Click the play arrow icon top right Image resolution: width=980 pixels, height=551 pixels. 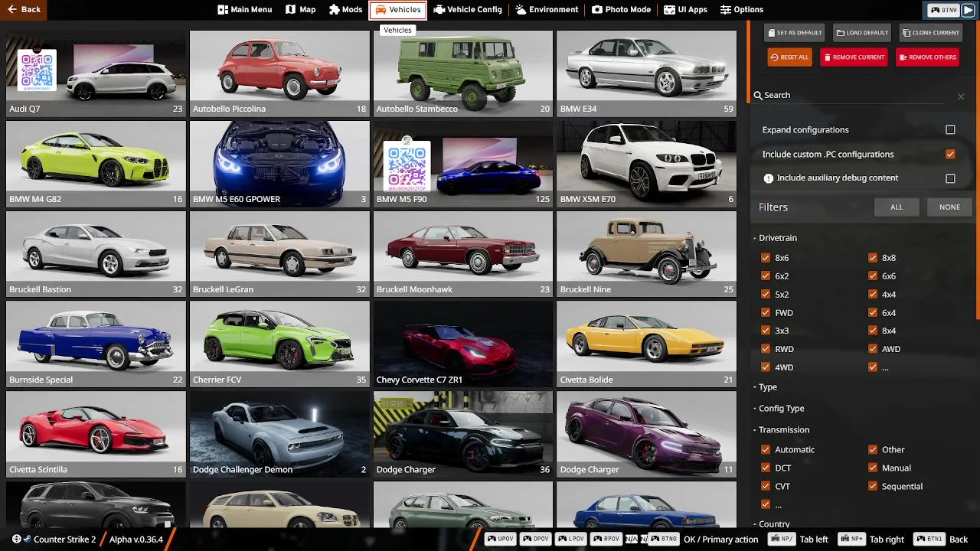coord(969,10)
